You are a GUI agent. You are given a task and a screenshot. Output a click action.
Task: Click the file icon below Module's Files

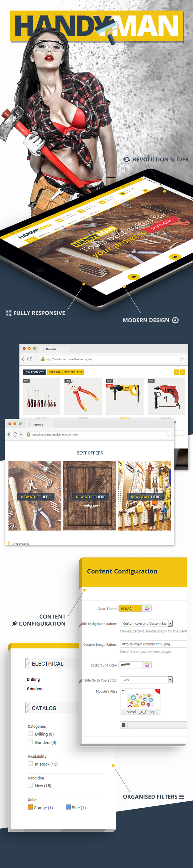coord(124,725)
